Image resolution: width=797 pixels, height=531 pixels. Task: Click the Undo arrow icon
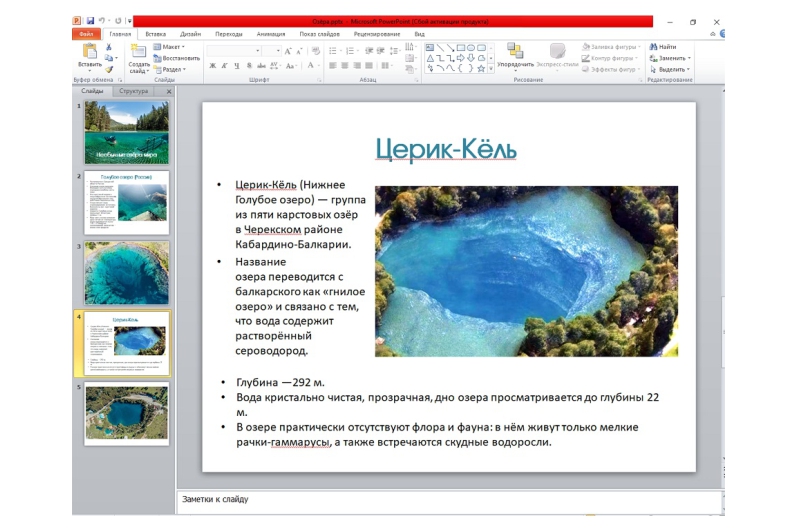[102, 21]
